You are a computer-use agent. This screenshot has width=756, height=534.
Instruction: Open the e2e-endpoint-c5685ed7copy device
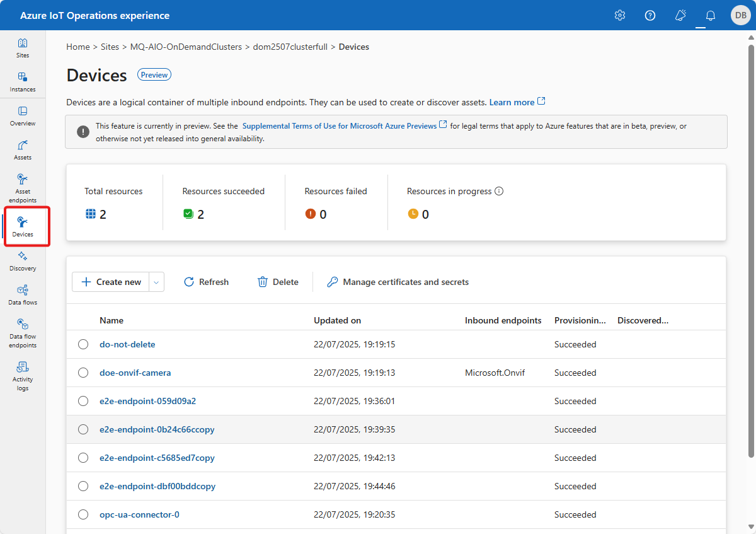pyautogui.click(x=157, y=458)
